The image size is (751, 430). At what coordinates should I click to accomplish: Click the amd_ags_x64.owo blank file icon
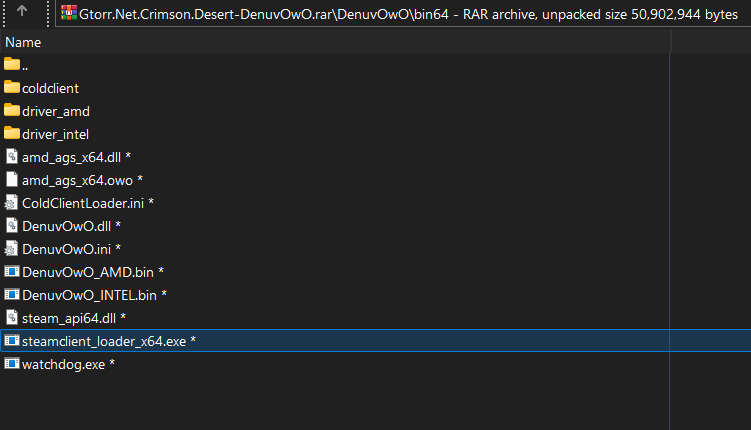pyautogui.click(x=12, y=179)
